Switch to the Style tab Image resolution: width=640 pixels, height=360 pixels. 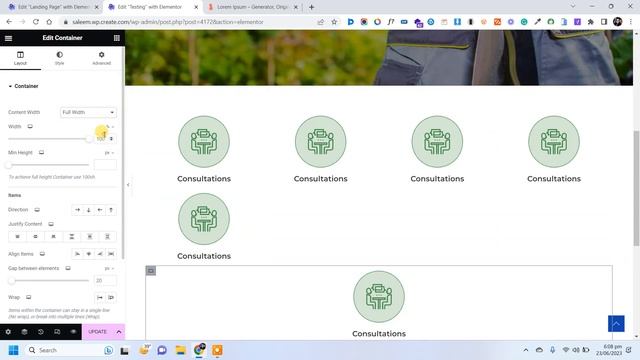click(x=60, y=58)
